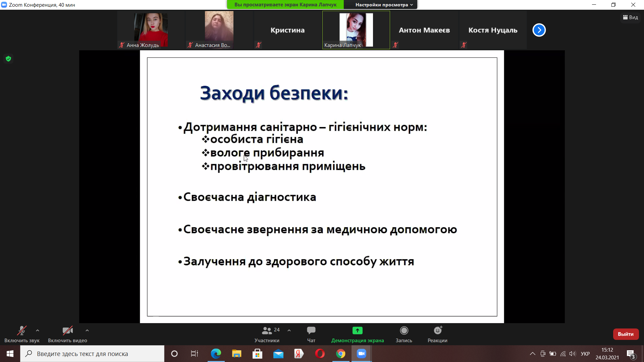Select Карина Лапчук video thumbnail
The image size is (644, 362).
point(356,30)
